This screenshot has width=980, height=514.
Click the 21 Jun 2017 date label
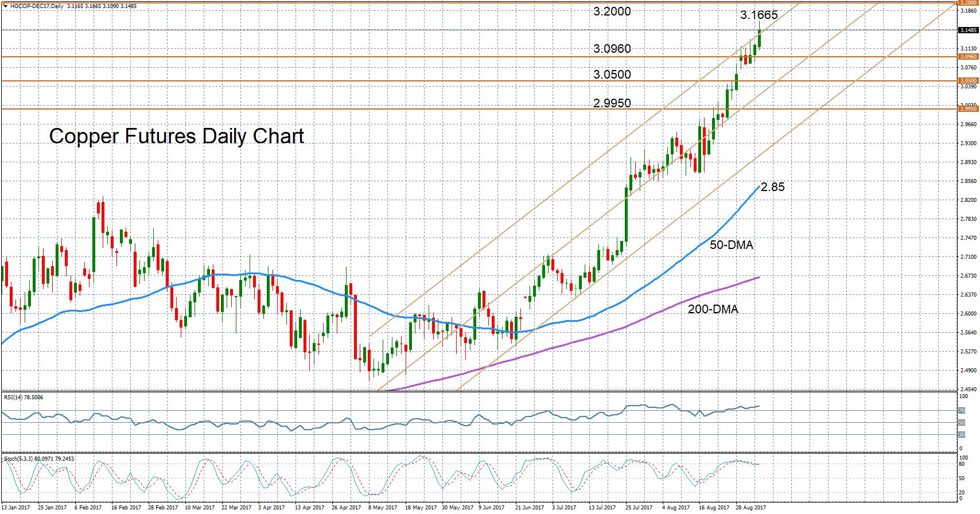(530, 507)
